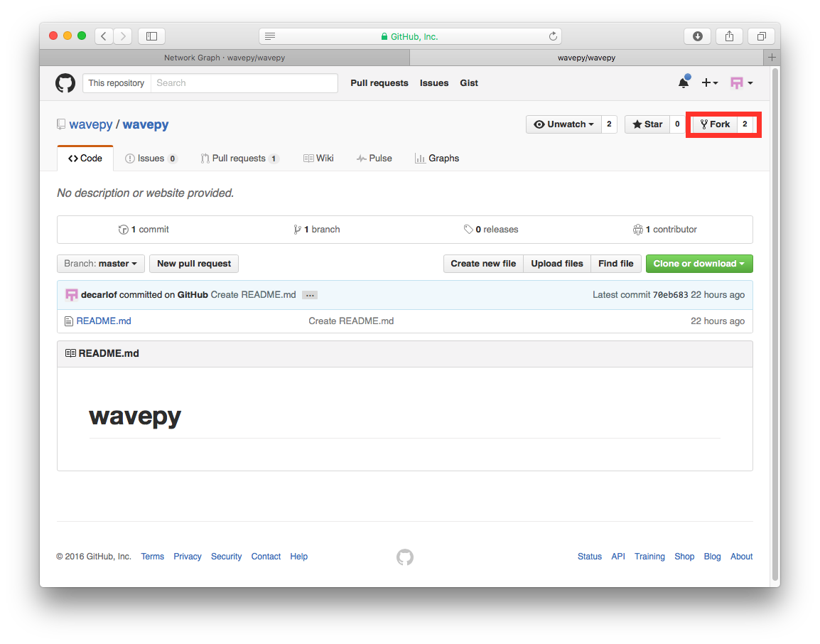Image resolution: width=820 pixels, height=644 pixels.
Task: Open Safari's Share button
Action: click(x=730, y=36)
